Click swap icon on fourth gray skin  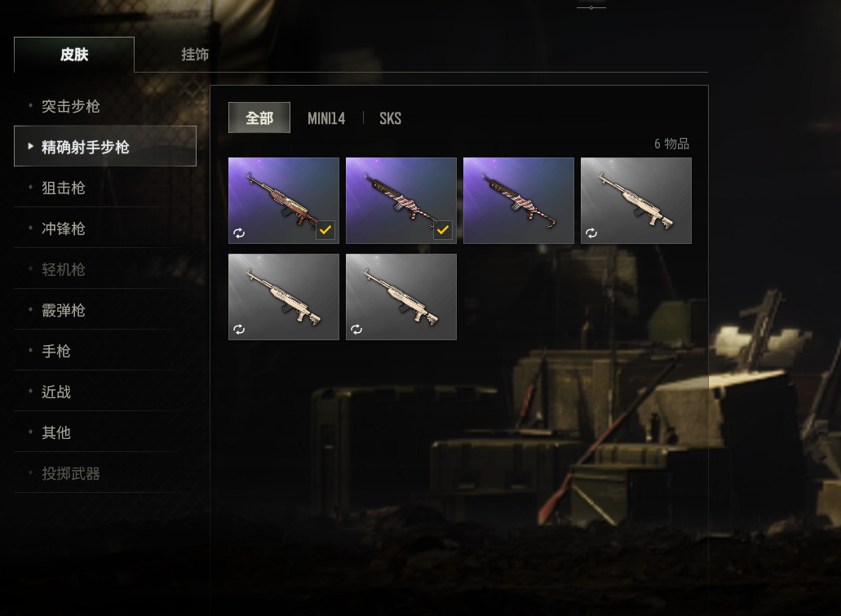(x=591, y=233)
